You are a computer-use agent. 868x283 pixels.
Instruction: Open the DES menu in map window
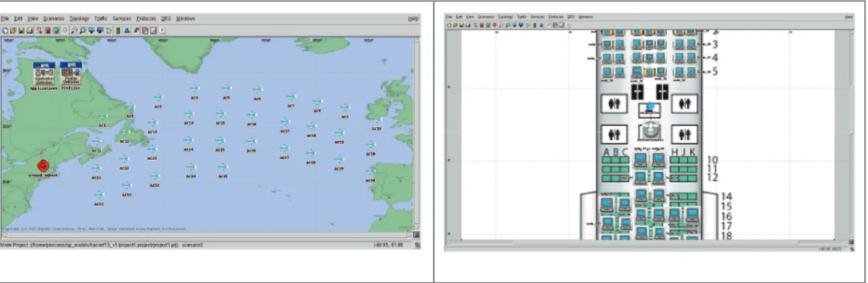167,19
